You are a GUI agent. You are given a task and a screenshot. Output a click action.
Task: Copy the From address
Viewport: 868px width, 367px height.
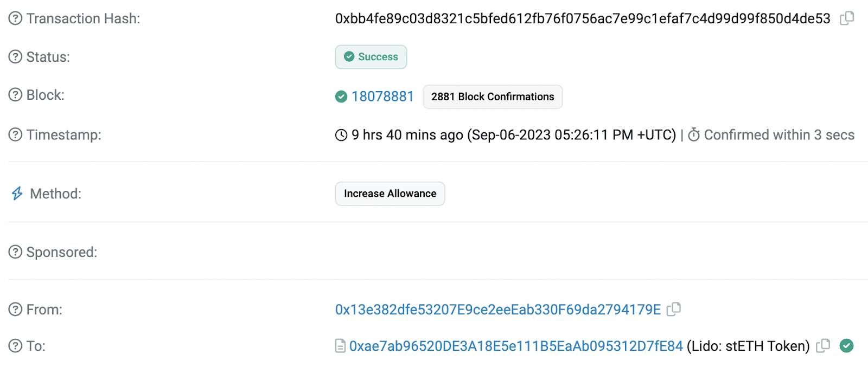(674, 309)
